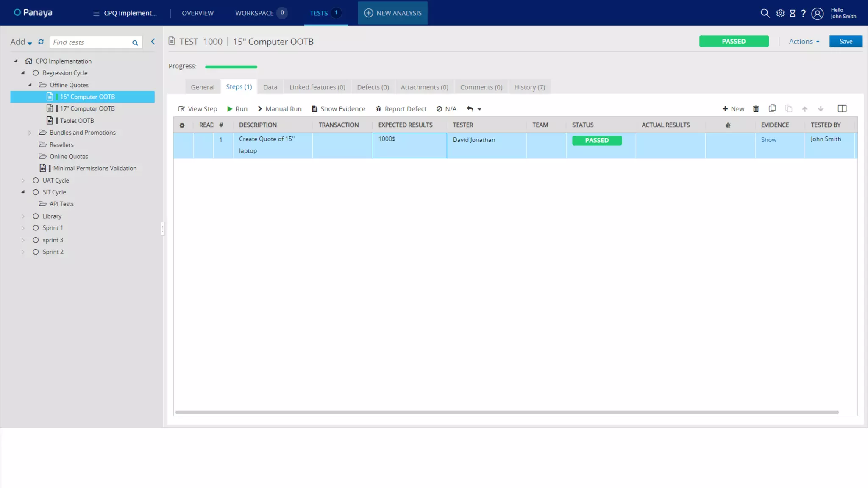Switch to the History (7) tab
The image size is (868, 488).
pyautogui.click(x=529, y=87)
